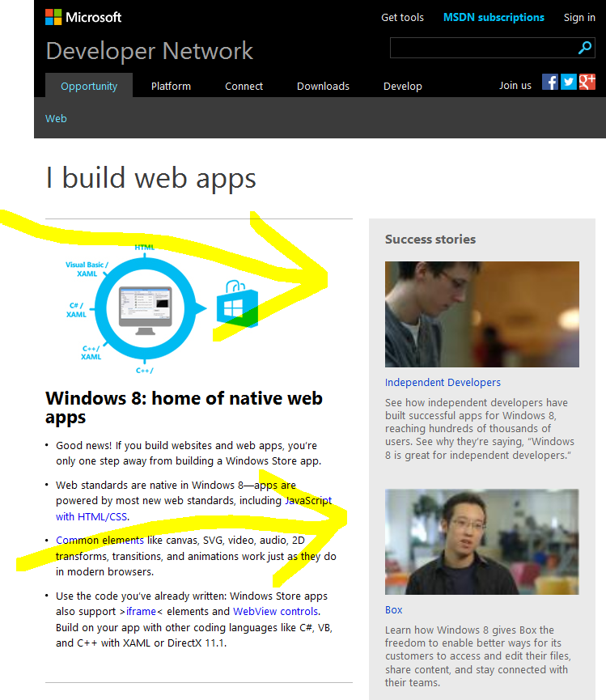Click Sign in

pos(579,18)
